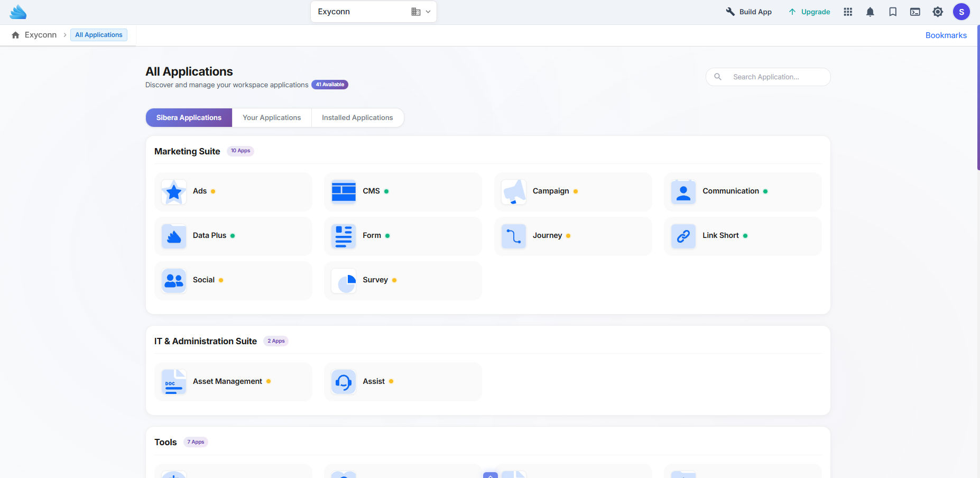Open the app grid launcher
Image resolution: width=980 pixels, height=478 pixels.
848,11
